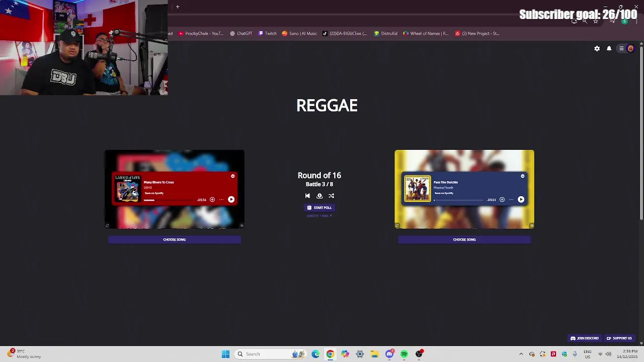
Task: Choose Pass The Dutchie as winner
Action: 464,240
